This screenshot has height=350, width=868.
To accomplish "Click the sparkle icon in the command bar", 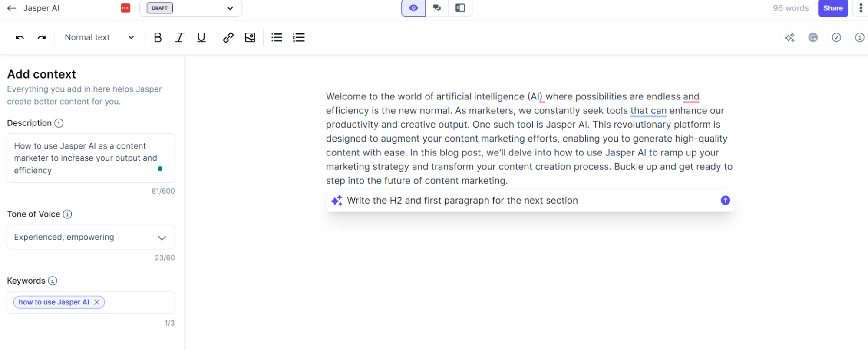I will (x=337, y=201).
